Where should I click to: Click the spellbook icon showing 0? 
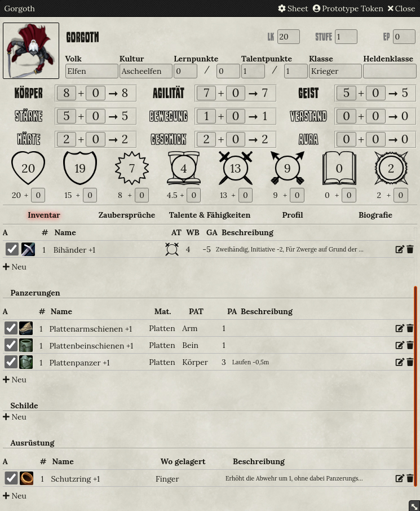pos(339,168)
